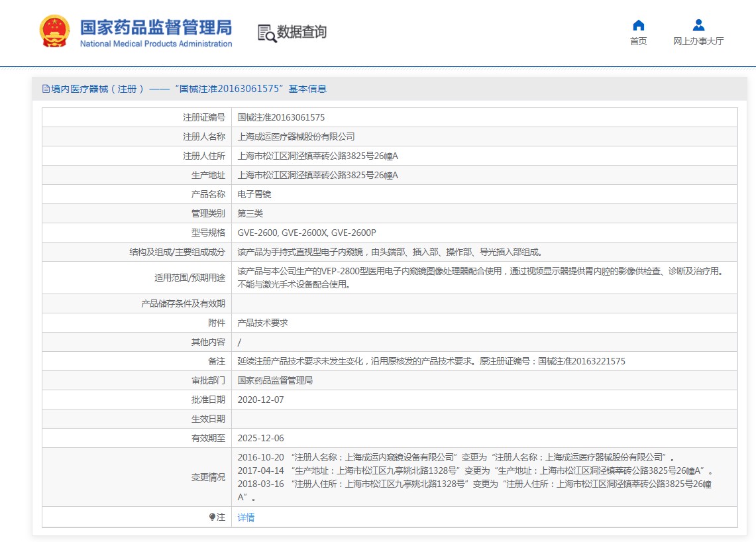This screenshot has height=542, width=756.
Task: Open the 数据查询 search icon
Action: 267,32
